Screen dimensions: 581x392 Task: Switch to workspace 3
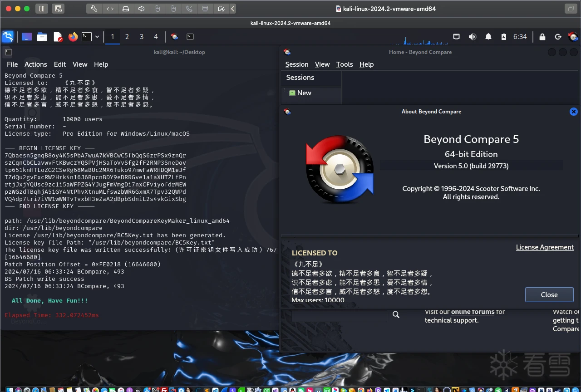tap(142, 37)
